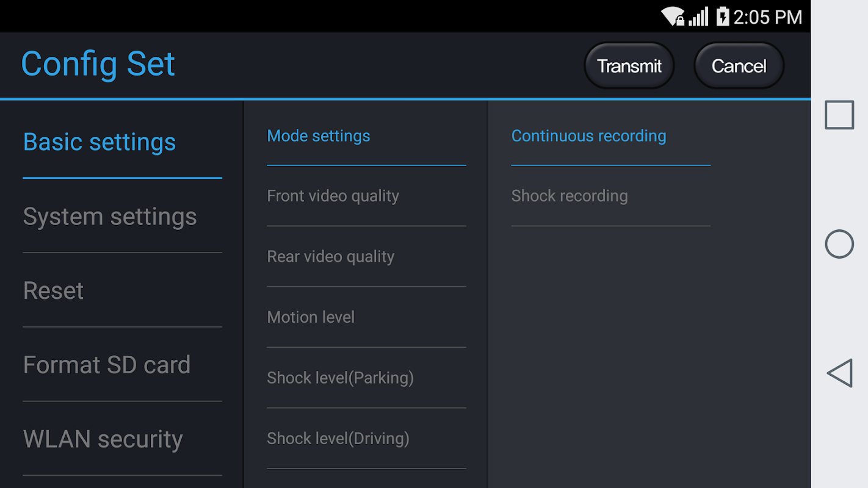
Task: Open the System settings category
Action: (110, 217)
